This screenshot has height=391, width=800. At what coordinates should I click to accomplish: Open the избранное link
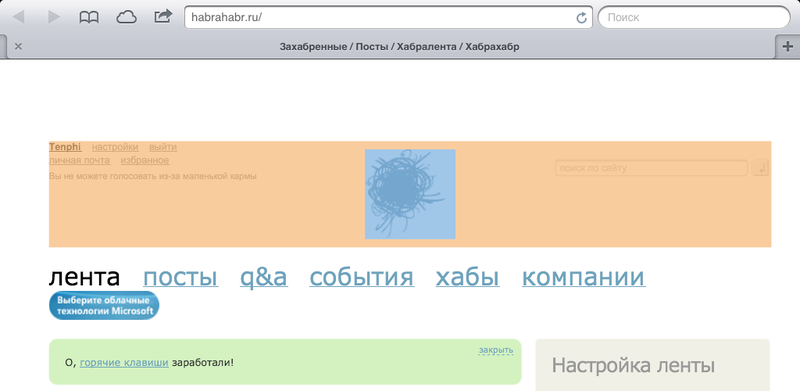145,160
